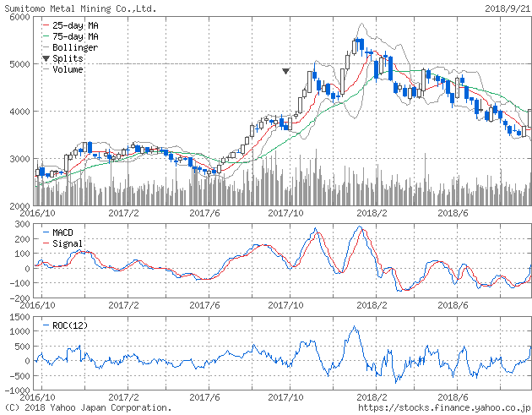
Task: Click the 2018/9/21 date label
Action: coord(507,7)
